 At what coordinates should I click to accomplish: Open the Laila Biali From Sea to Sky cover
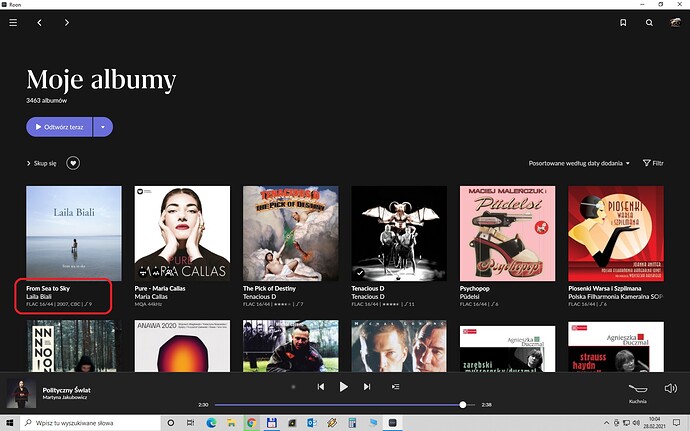click(x=74, y=233)
